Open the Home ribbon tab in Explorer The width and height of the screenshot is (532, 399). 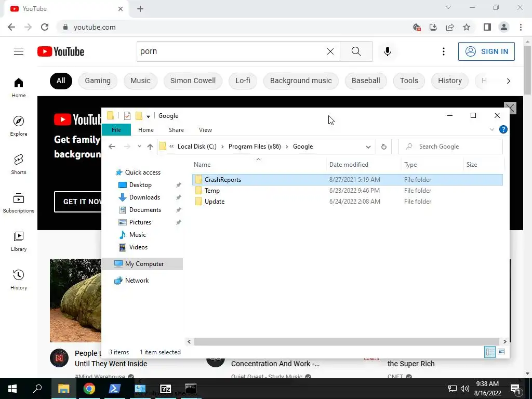[x=146, y=130]
